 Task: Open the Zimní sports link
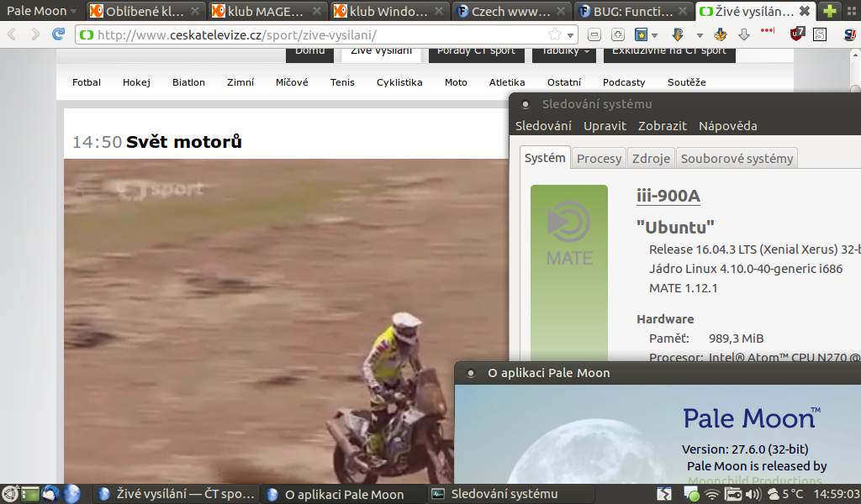[x=240, y=82]
